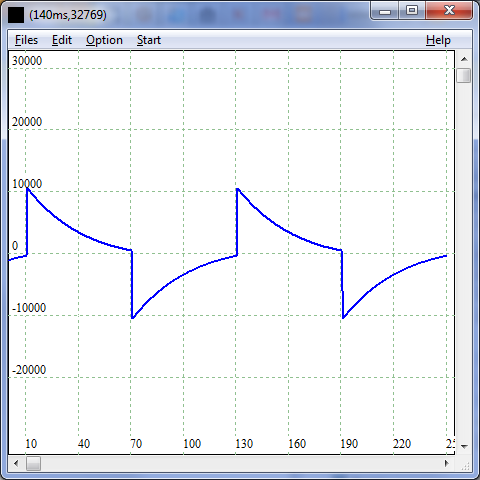Click the 190 x-axis label
This screenshot has height=480, width=480.
pos(349,444)
